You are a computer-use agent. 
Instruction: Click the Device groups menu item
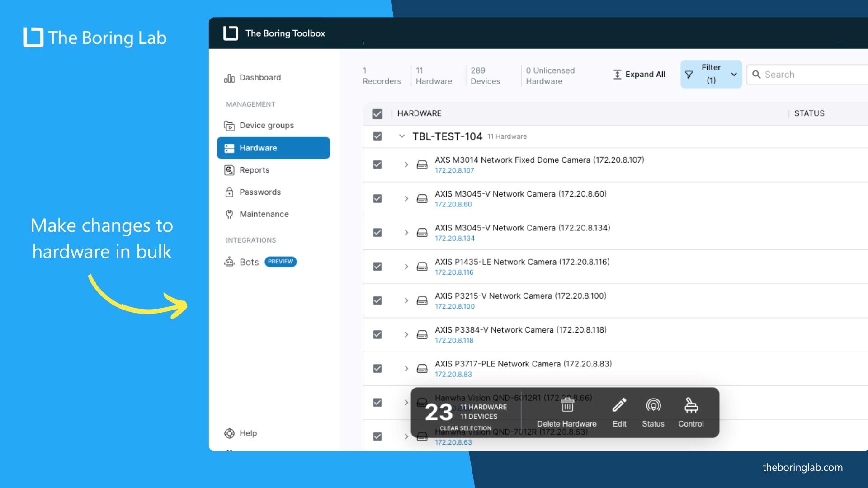tap(266, 125)
